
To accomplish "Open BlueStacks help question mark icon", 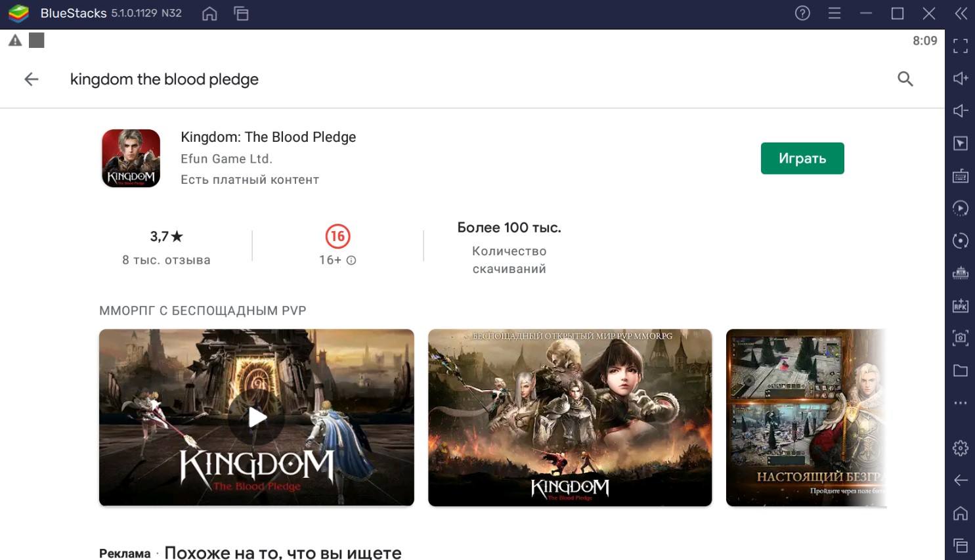I will [x=802, y=13].
